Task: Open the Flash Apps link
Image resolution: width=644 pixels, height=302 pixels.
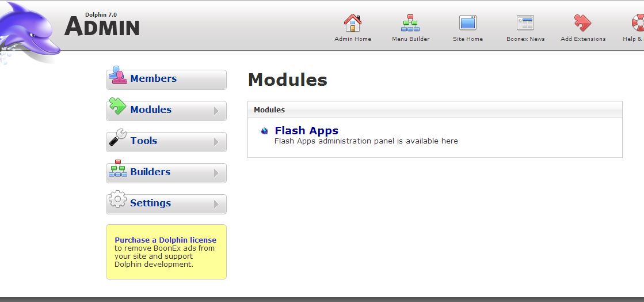Action: [x=306, y=131]
